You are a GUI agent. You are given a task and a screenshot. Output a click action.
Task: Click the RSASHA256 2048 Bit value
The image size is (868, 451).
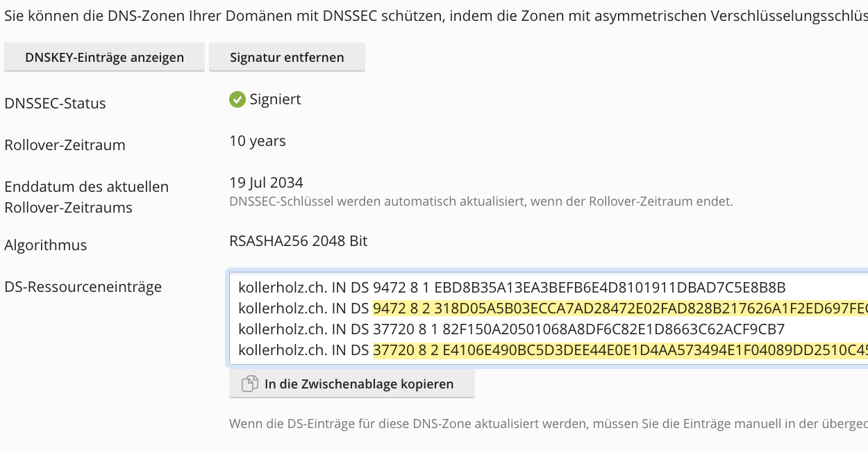[x=299, y=241]
